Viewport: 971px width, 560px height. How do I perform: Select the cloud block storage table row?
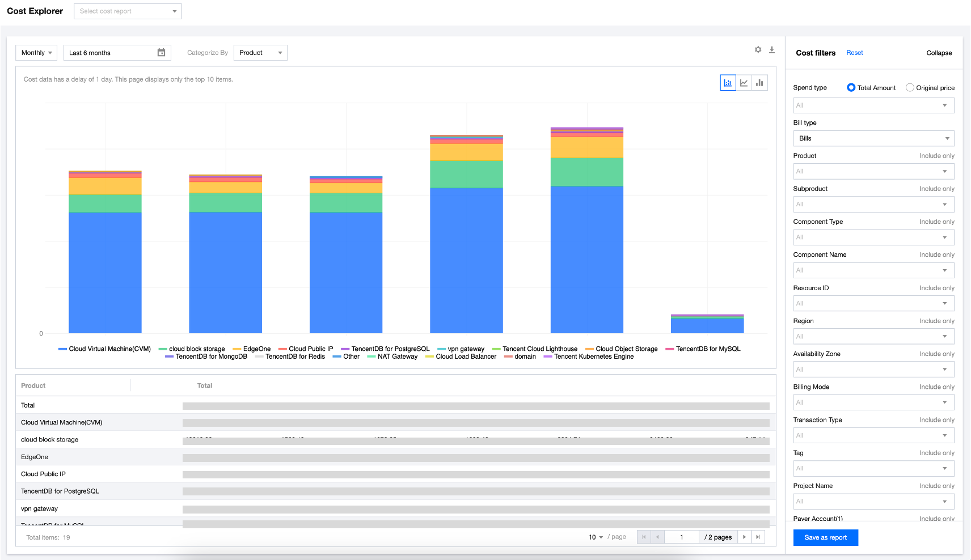[x=395, y=439]
